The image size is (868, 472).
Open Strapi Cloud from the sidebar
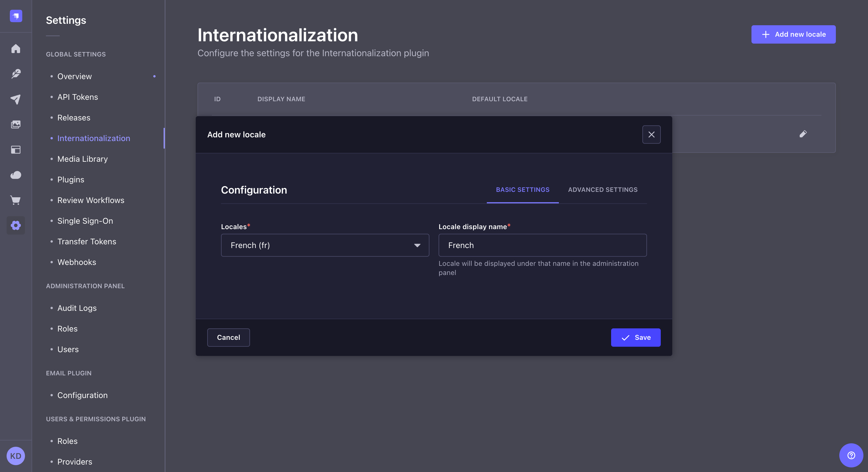[16, 175]
